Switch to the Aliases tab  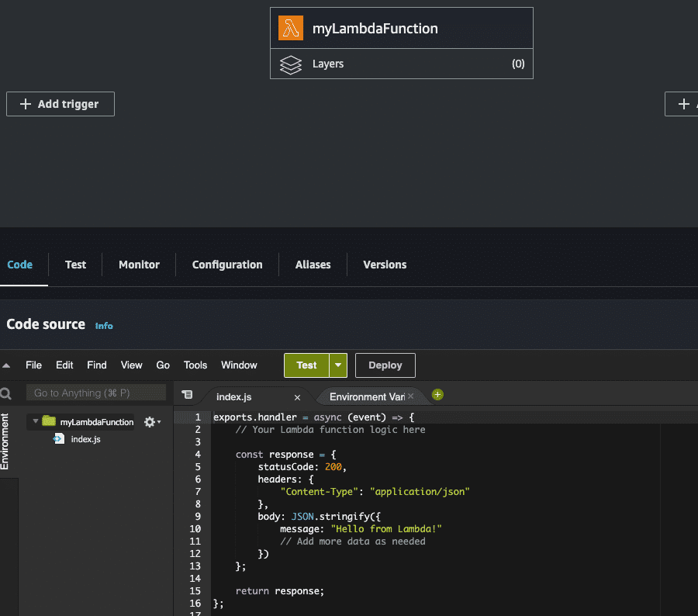pyautogui.click(x=313, y=265)
